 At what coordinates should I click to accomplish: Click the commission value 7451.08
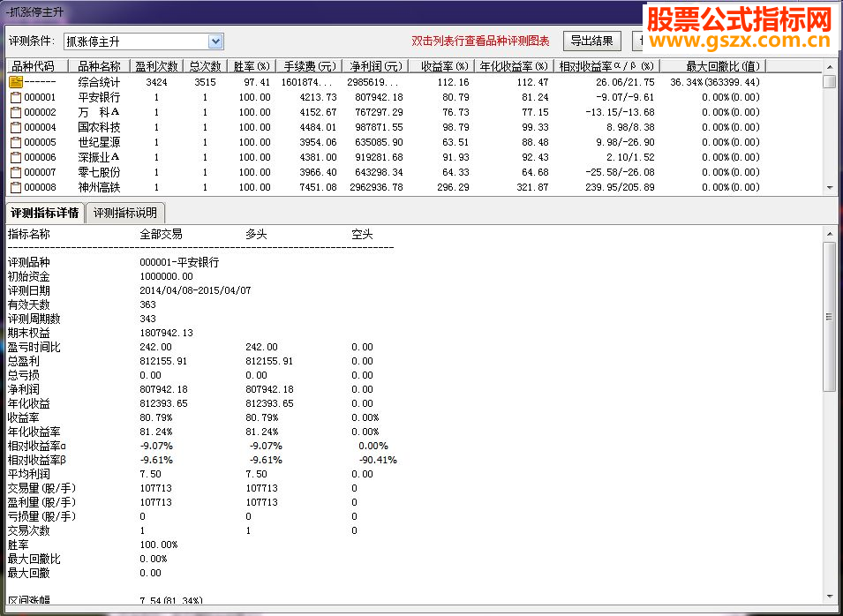(x=319, y=188)
